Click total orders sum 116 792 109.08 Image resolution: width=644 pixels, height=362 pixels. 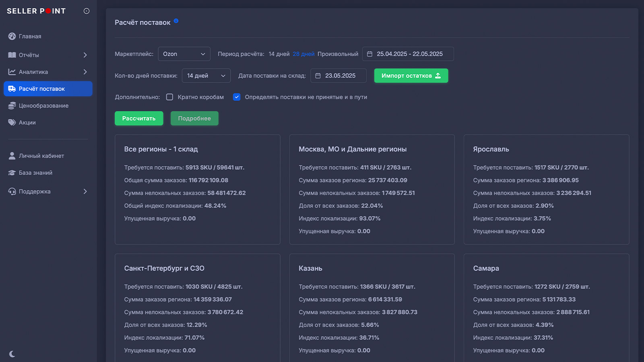pyautogui.click(x=208, y=180)
